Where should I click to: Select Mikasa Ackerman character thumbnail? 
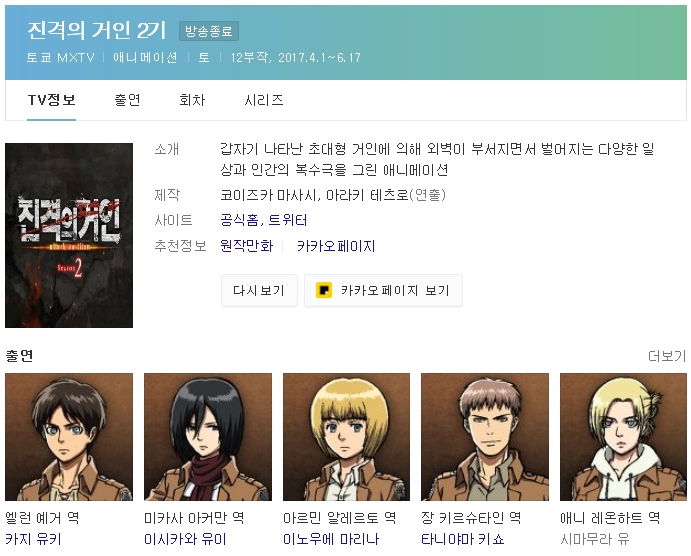tap(208, 437)
